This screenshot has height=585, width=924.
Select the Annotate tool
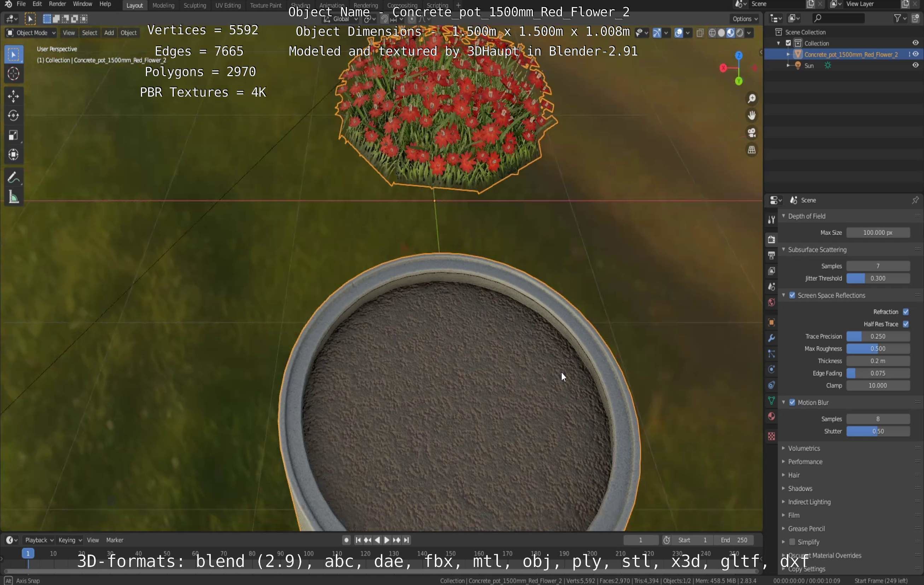pyautogui.click(x=13, y=177)
